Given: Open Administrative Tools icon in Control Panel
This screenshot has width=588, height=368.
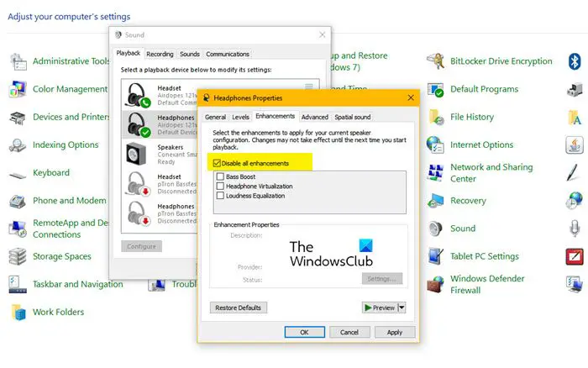Looking at the screenshot, I should point(18,61).
